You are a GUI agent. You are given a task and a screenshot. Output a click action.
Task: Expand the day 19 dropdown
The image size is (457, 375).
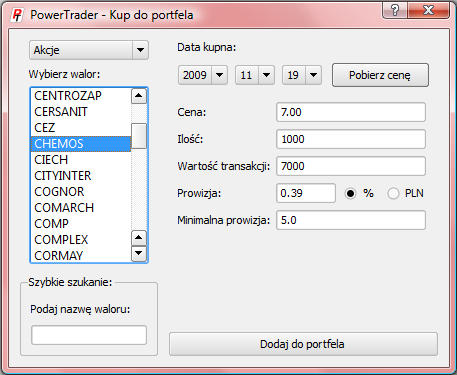pos(302,75)
